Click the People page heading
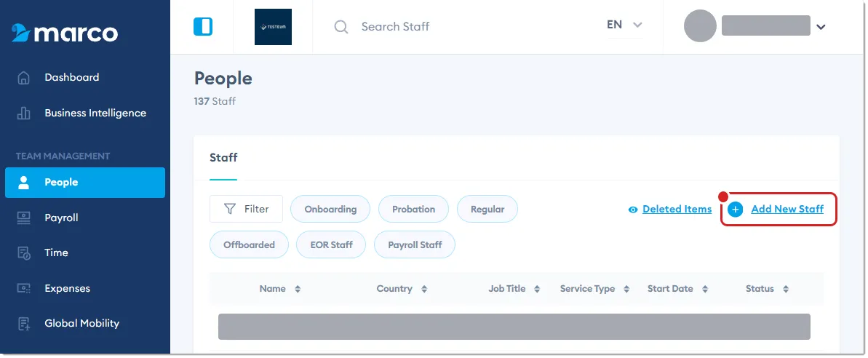 [x=223, y=79]
